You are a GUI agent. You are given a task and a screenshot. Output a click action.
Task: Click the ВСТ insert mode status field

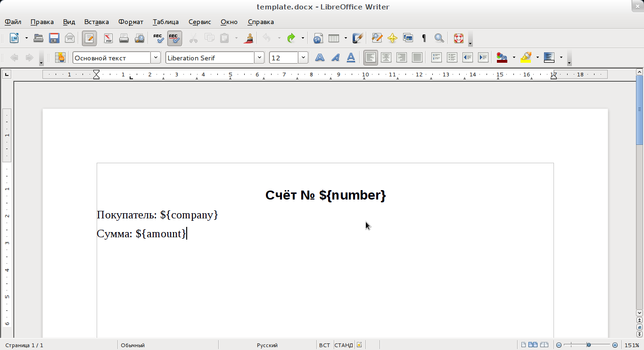pos(324,345)
